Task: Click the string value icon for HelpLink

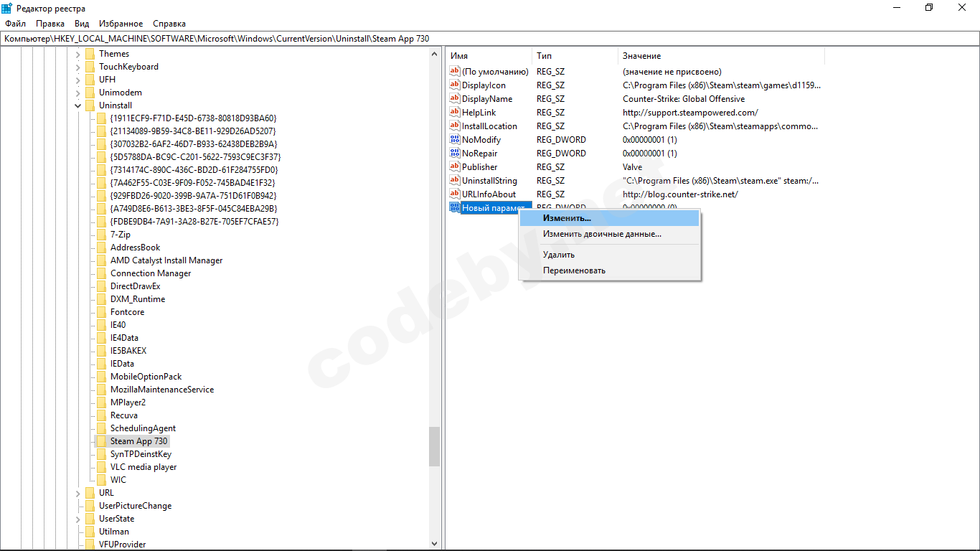Action: pos(454,112)
